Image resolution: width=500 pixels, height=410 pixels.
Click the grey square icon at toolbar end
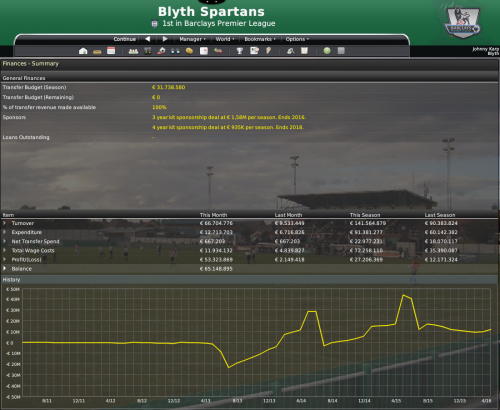pyautogui.click(x=341, y=51)
